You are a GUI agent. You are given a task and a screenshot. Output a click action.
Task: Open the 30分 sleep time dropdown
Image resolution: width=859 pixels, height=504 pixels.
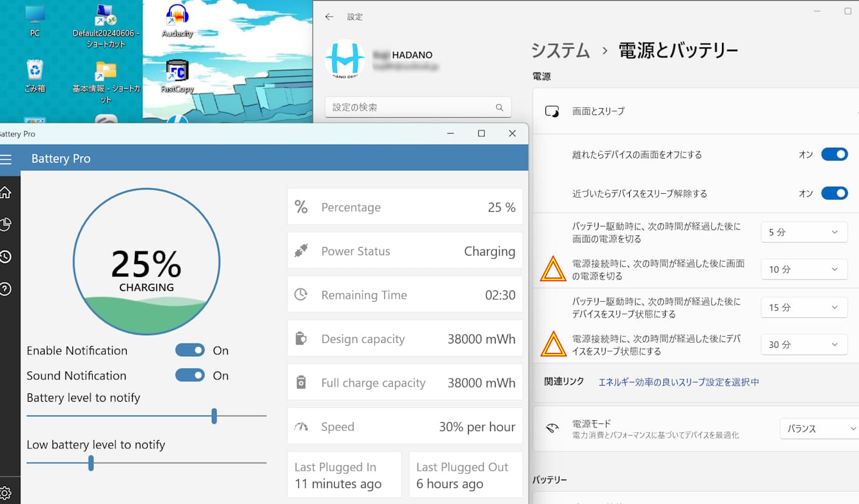click(x=804, y=344)
